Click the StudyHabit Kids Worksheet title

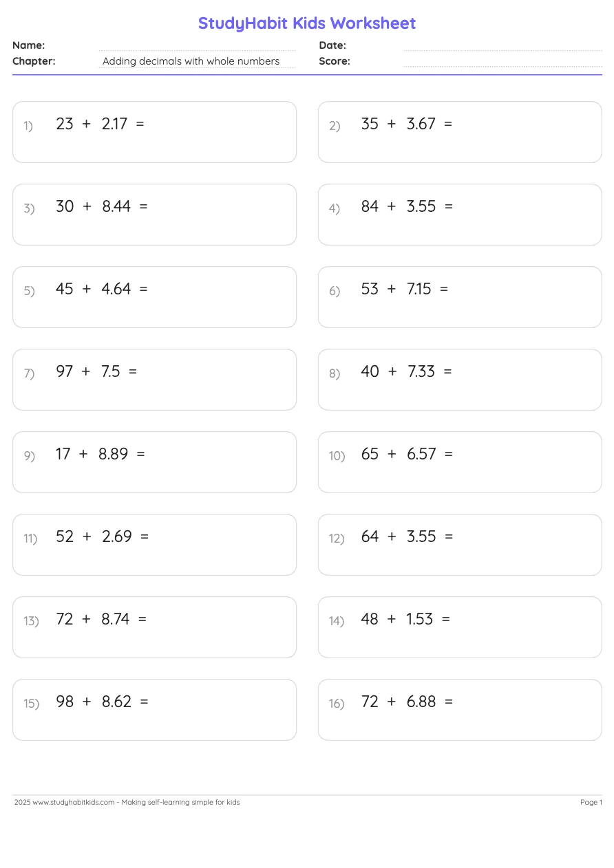point(307,23)
